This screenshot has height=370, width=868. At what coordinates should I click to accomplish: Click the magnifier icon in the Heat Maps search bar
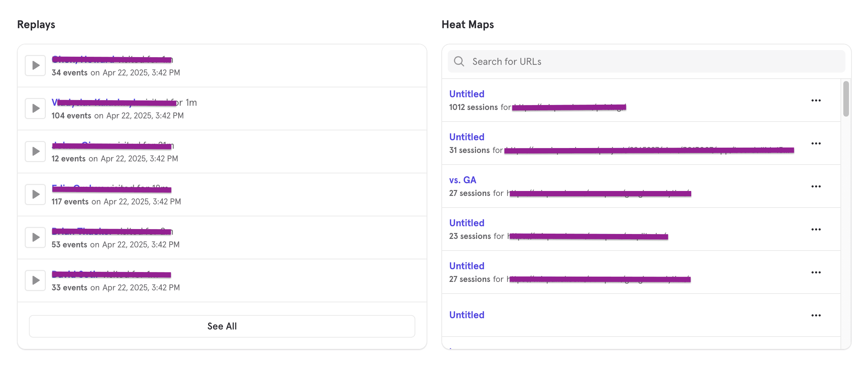tap(459, 61)
